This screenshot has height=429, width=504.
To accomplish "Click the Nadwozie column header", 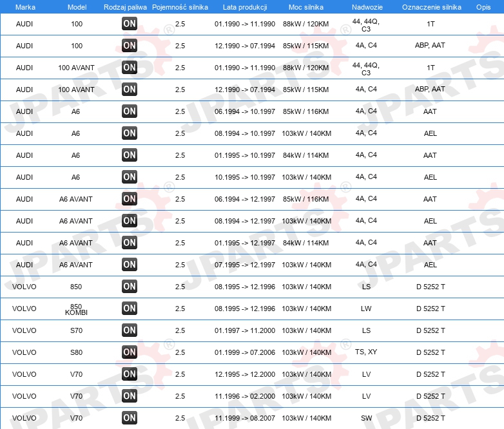I will [367, 7].
